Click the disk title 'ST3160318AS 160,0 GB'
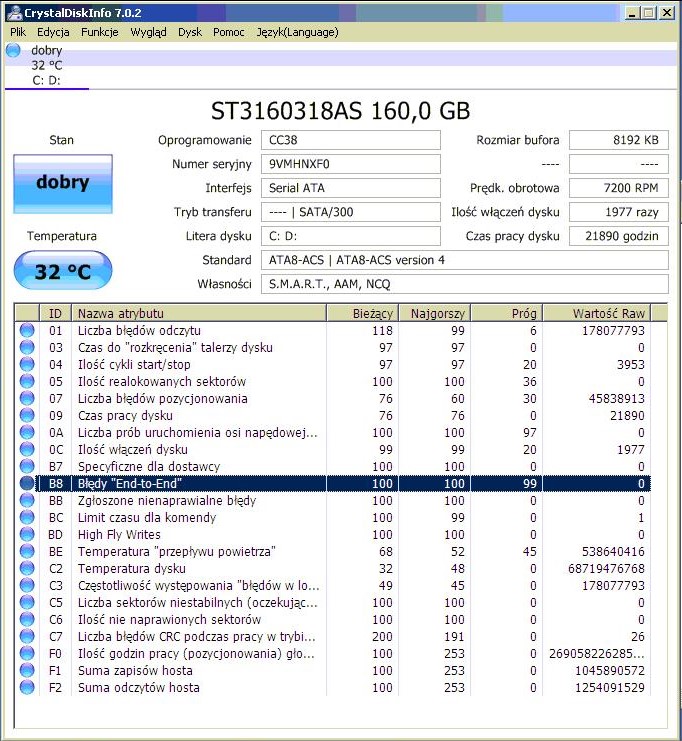The image size is (682, 741). click(x=340, y=111)
